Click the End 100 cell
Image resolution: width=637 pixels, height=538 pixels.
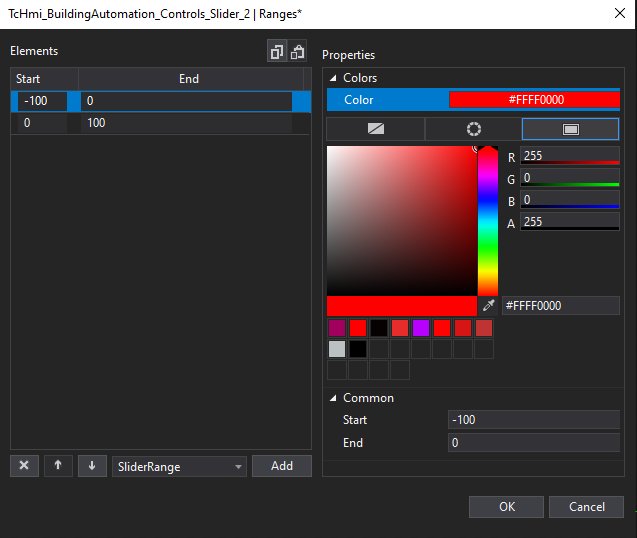[186, 123]
